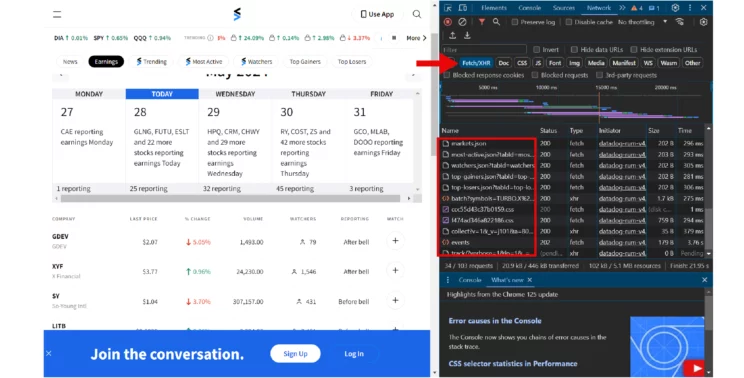The height and width of the screenshot is (378, 744).
Task: Import HAR file upload icon
Action: point(453,36)
